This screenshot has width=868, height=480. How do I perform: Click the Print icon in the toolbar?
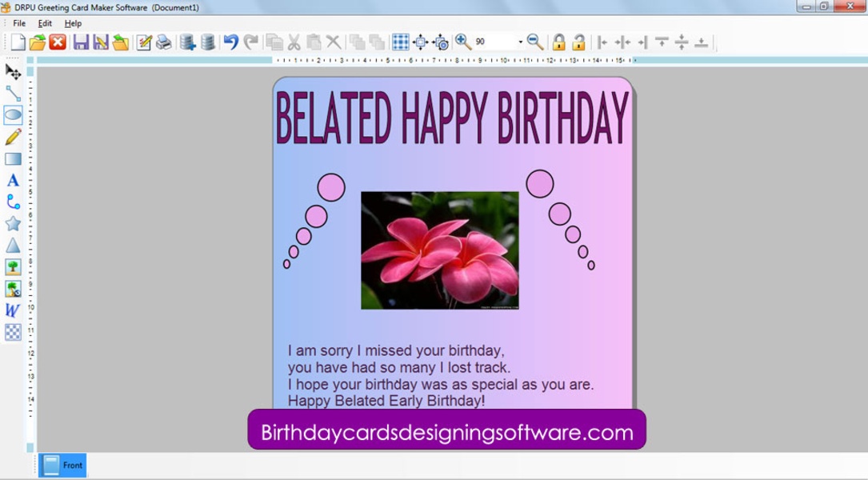[x=163, y=42]
